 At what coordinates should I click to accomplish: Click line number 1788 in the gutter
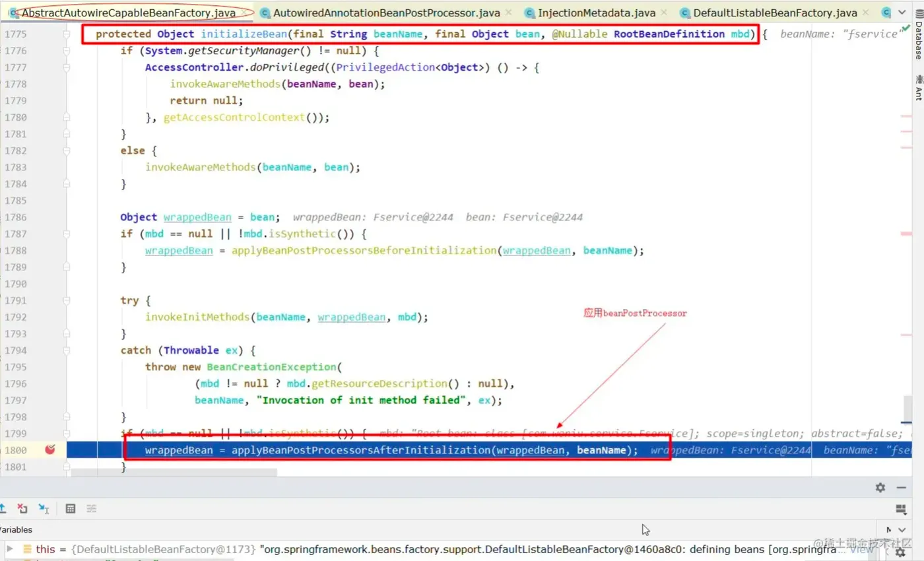coord(16,251)
